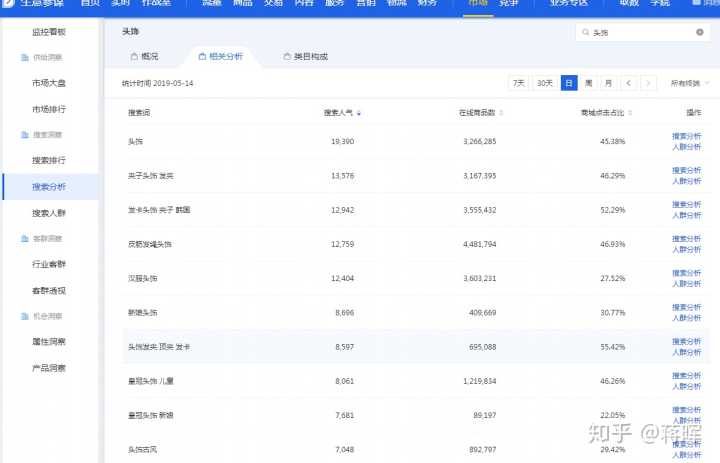The height and width of the screenshot is (463, 720).
Task: Collapse the 客群洞察 sidebar section
Action: (46, 238)
